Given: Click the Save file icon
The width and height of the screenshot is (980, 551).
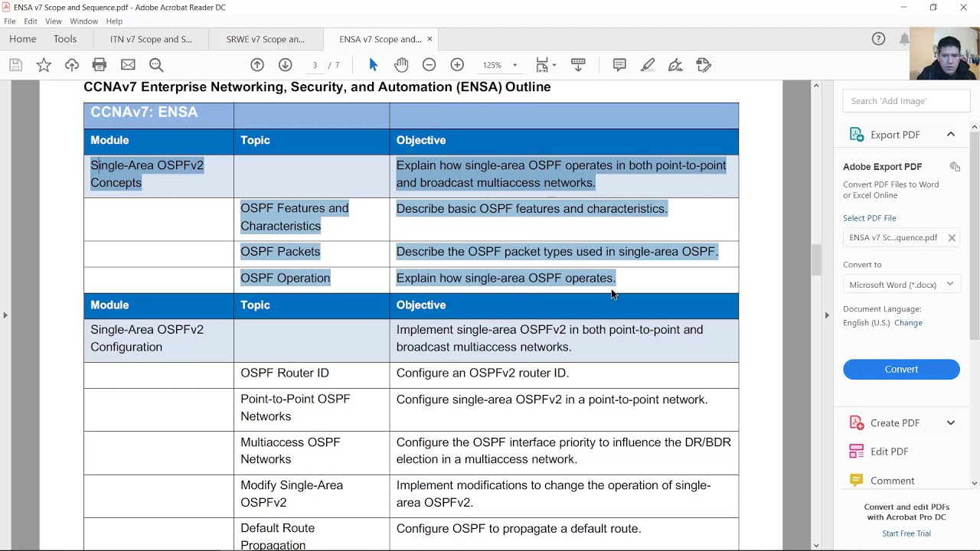Looking at the screenshot, I should point(15,65).
